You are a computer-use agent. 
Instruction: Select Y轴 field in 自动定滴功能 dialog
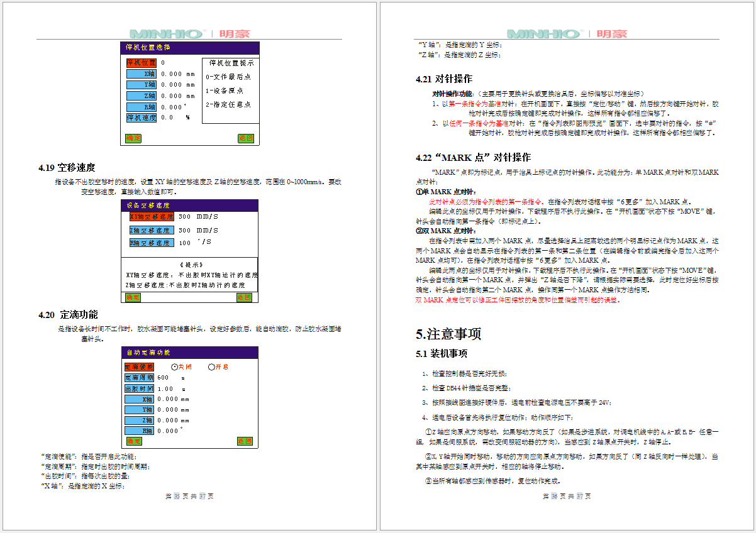coord(139,410)
